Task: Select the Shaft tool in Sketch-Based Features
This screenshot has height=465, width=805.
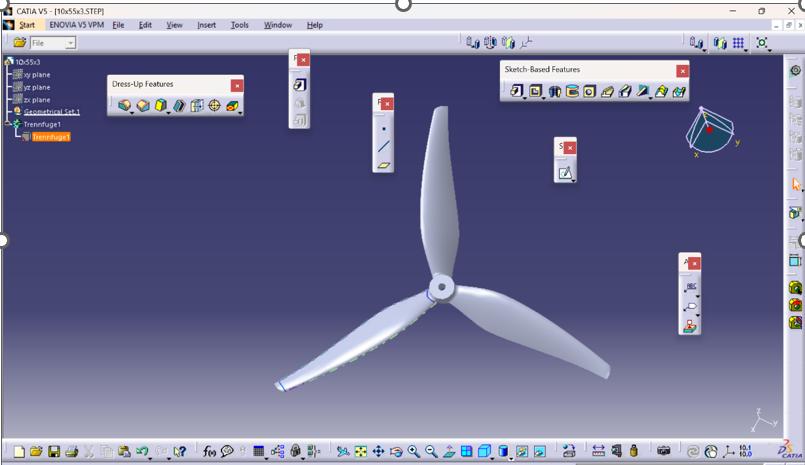Action: (x=554, y=91)
